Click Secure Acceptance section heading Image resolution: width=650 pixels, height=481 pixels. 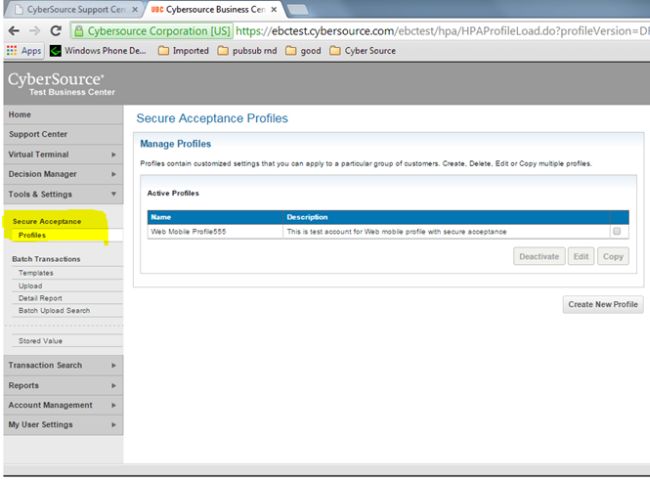(x=47, y=221)
